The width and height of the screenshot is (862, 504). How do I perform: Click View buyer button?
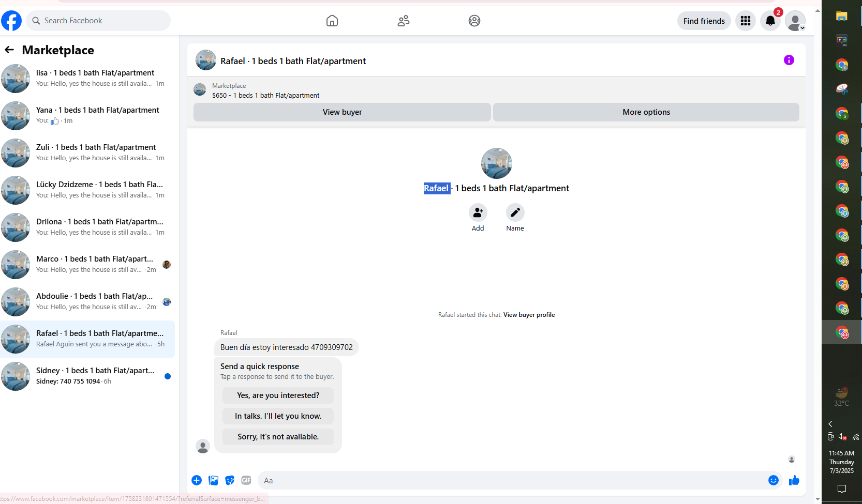click(342, 112)
